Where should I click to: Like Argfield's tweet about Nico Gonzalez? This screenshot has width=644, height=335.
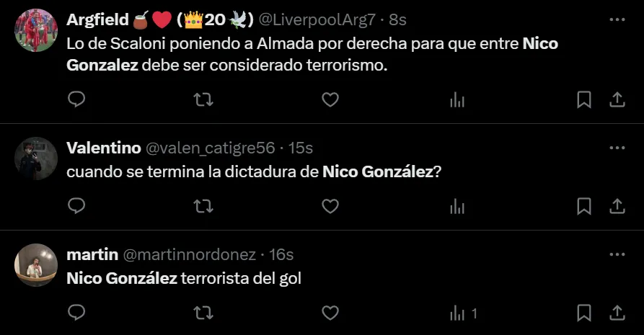pyautogui.click(x=330, y=99)
